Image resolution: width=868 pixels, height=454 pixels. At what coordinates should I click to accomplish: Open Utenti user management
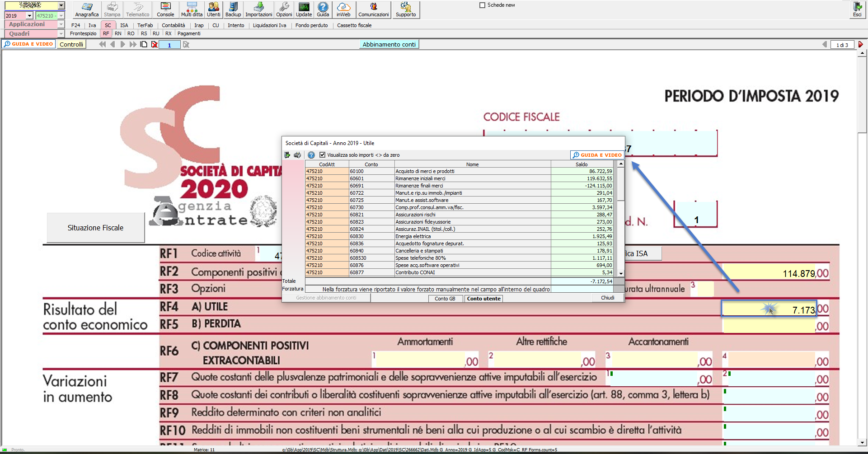214,9
